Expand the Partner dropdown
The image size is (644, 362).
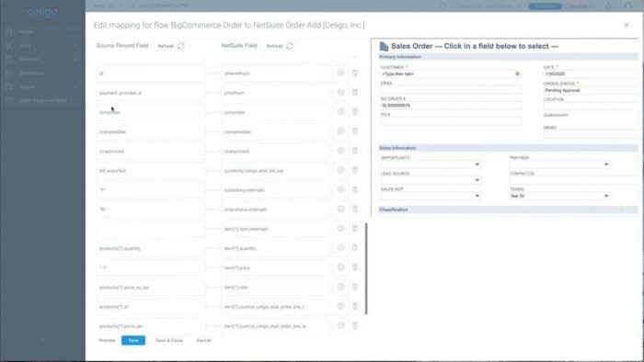click(x=606, y=164)
